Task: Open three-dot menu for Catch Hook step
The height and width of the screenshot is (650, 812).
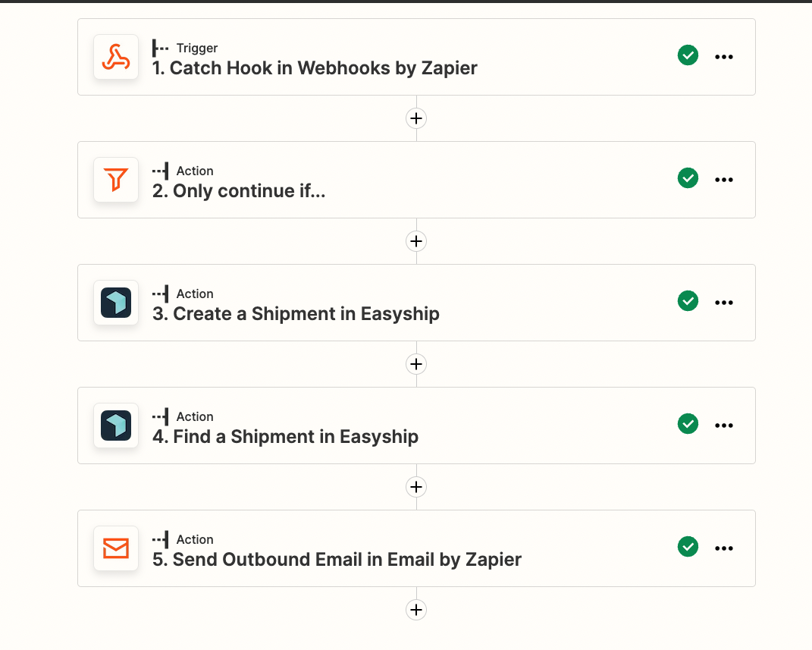Action: [724, 57]
